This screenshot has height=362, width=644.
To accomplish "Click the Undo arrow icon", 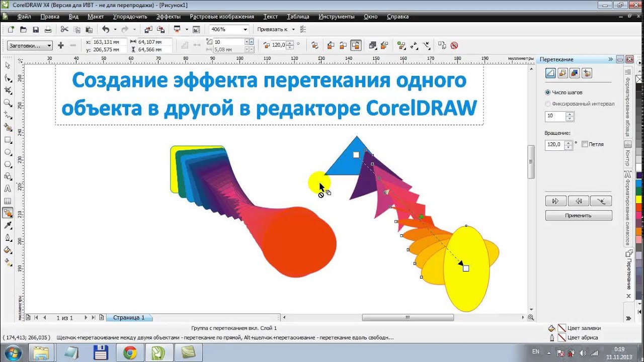I will (105, 30).
